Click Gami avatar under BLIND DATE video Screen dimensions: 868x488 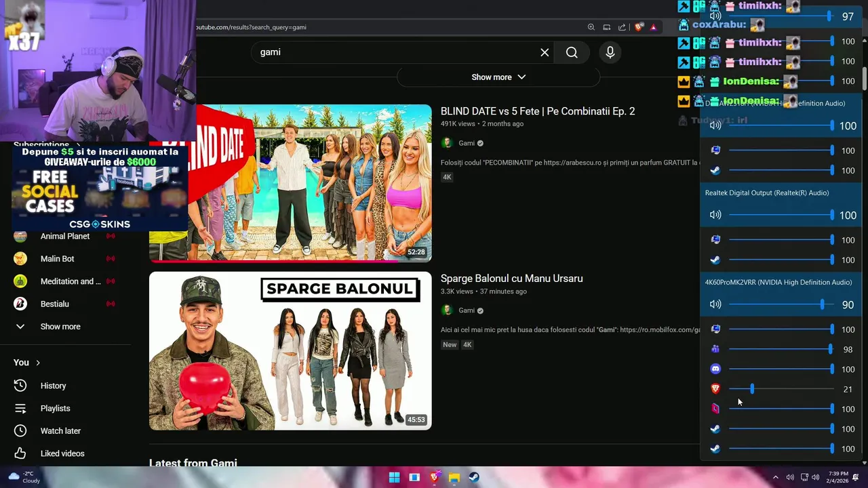(x=447, y=143)
